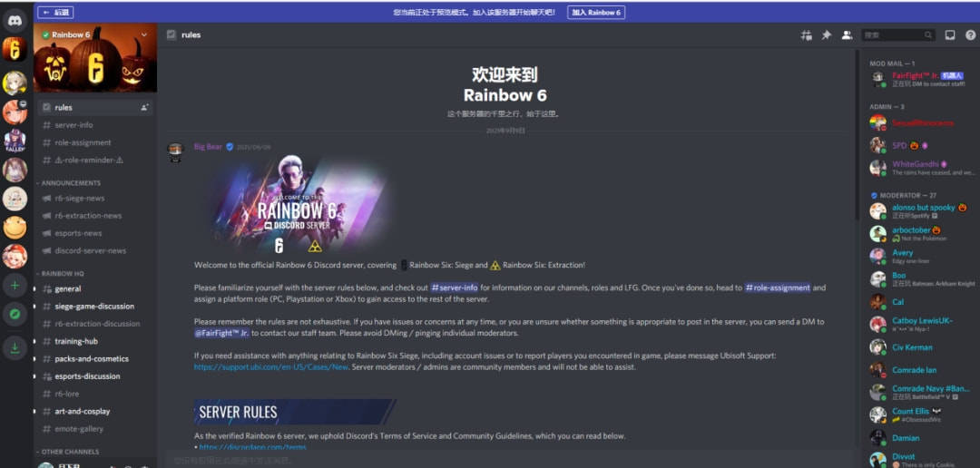Open the white chibi group server icon

tap(15, 199)
